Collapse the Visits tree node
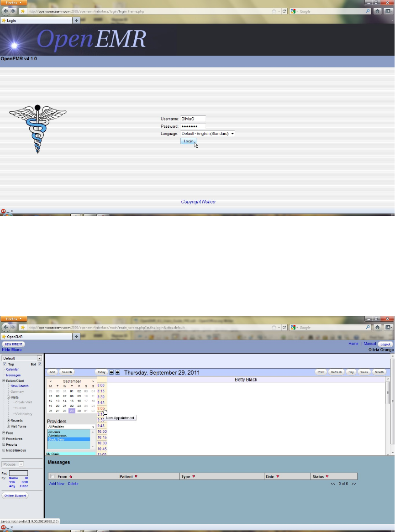 pos(9,397)
